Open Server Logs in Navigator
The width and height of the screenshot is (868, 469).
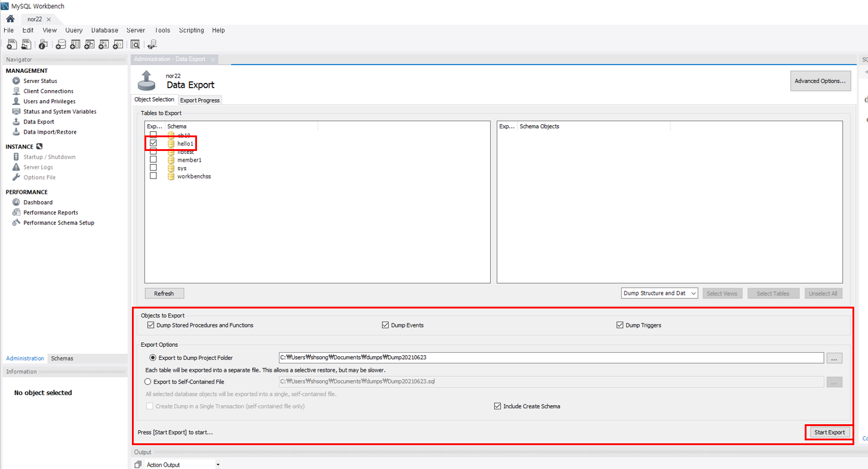[x=38, y=167]
